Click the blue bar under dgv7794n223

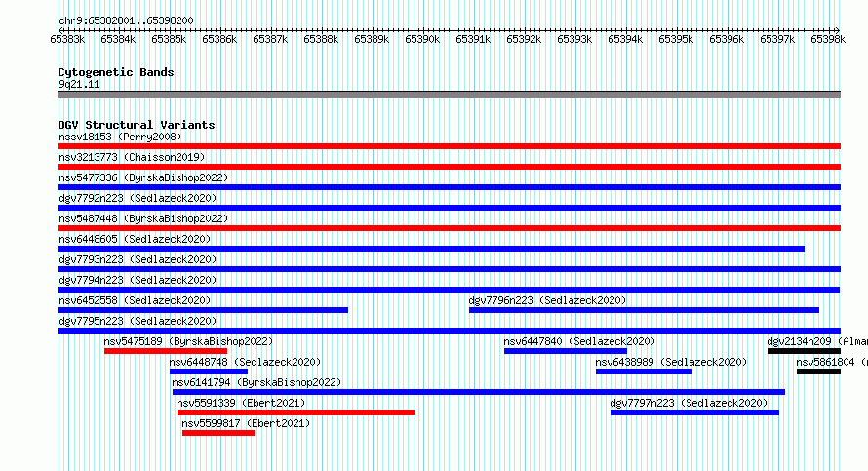[x=449, y=290]
